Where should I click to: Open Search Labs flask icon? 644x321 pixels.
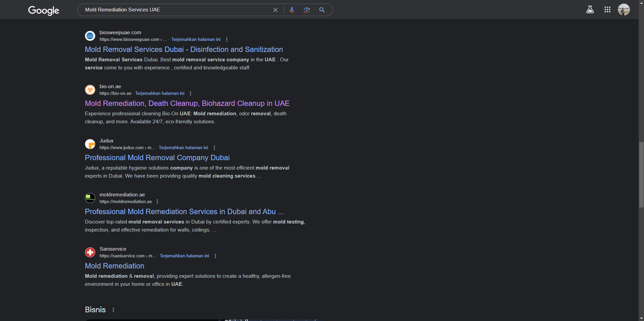pyautogui.click(x=590, y=10)
